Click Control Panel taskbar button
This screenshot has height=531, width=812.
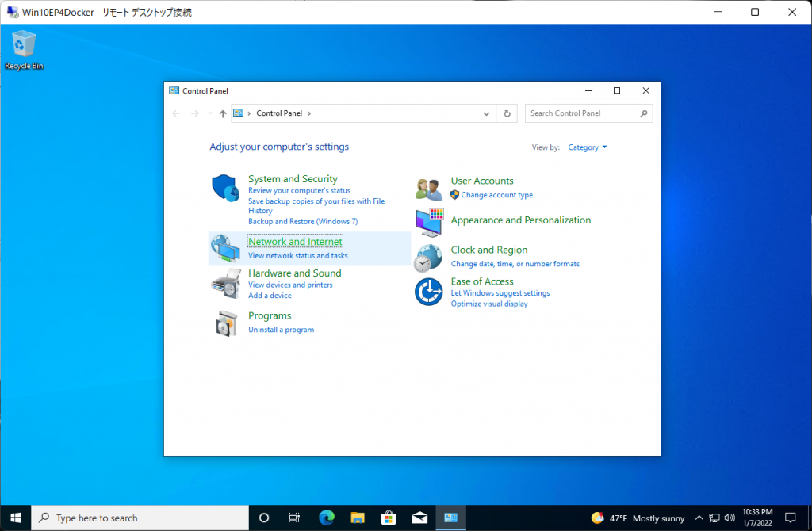(450, 518)
